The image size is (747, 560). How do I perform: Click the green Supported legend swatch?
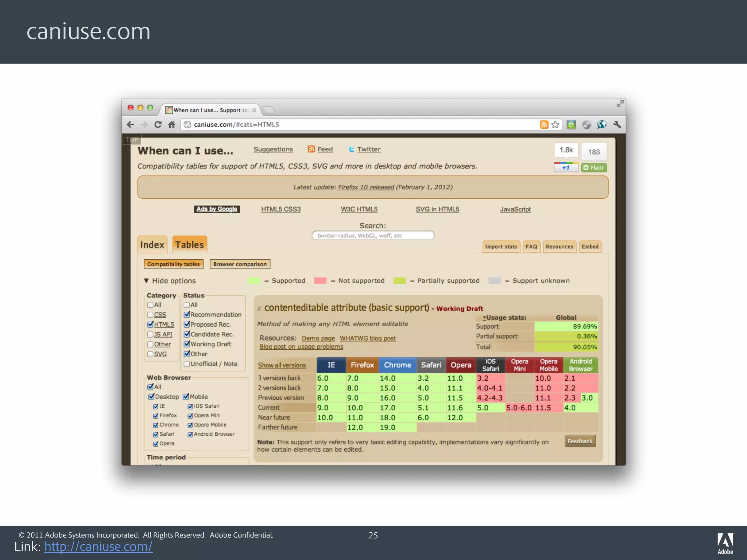click(254, 281)
